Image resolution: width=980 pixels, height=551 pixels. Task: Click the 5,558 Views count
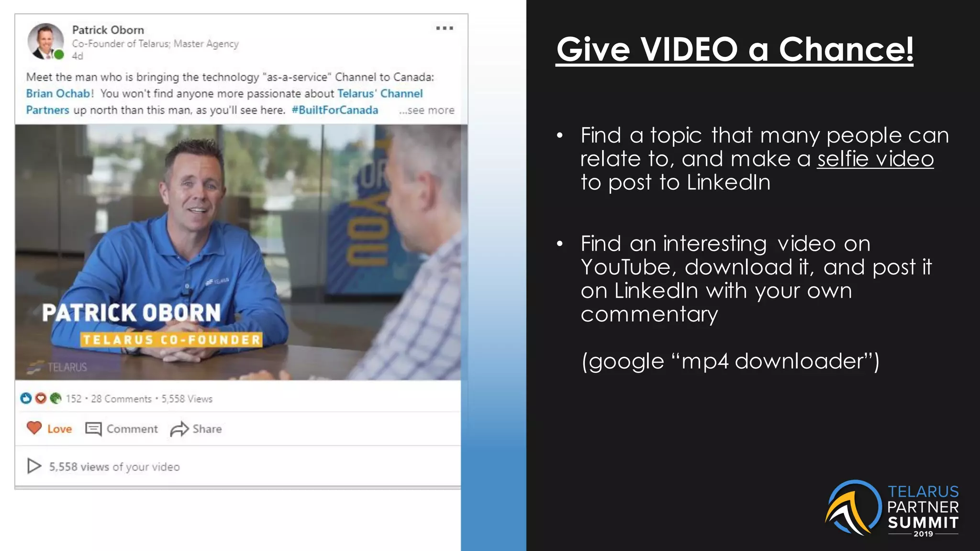click(187, 399)
